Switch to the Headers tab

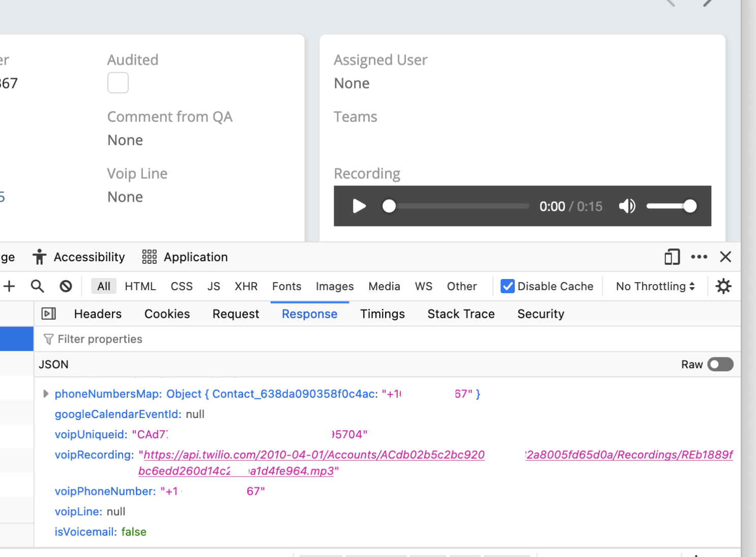click(x=98, y=314)
